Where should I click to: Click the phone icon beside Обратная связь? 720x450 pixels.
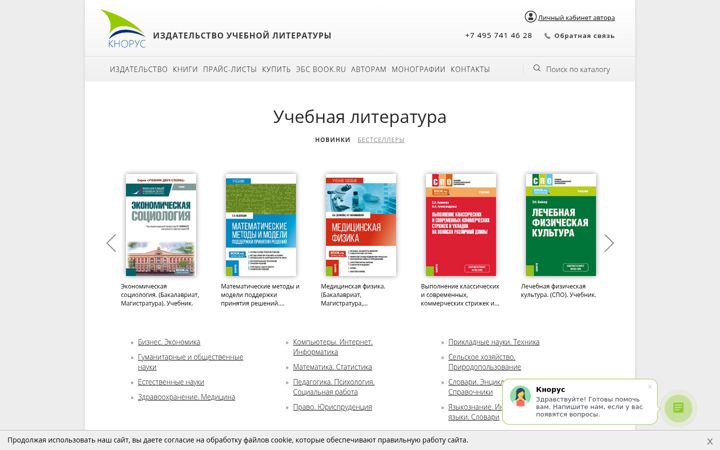coord(547,36)
